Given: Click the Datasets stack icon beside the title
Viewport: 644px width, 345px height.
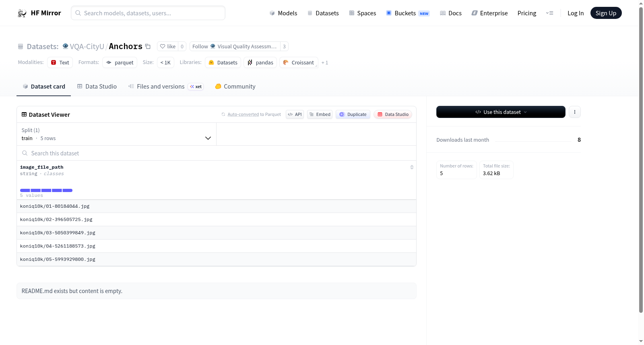Looking at the screenshot, I should pyautogui.click(x=21, y=47).
